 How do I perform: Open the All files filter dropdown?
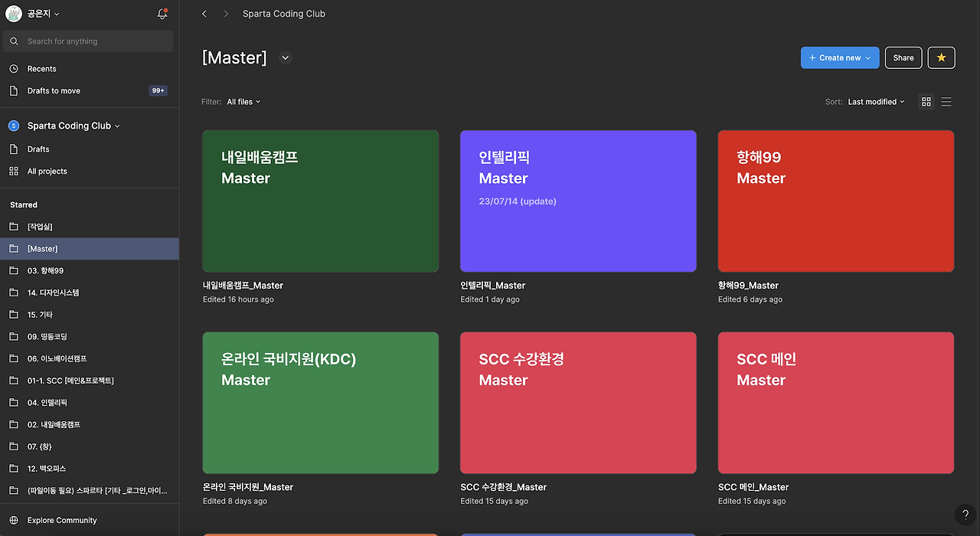[x=243, y=102]
